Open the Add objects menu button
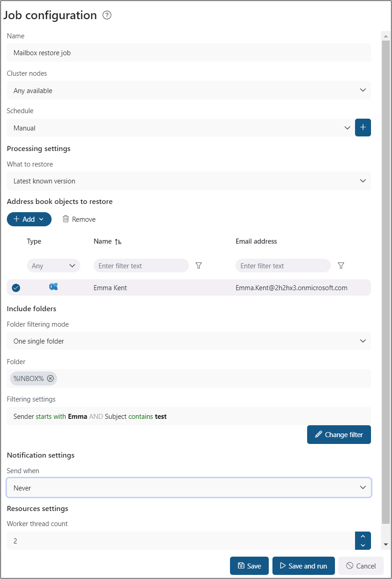The image size is (392, 579). (x=29, y=219)
